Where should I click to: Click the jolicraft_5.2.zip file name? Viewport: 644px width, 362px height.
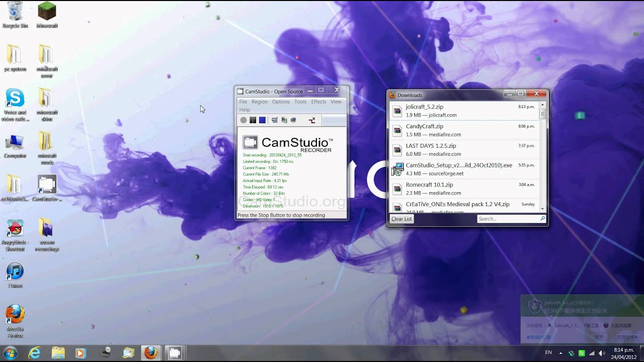click(x=425, y=107)
